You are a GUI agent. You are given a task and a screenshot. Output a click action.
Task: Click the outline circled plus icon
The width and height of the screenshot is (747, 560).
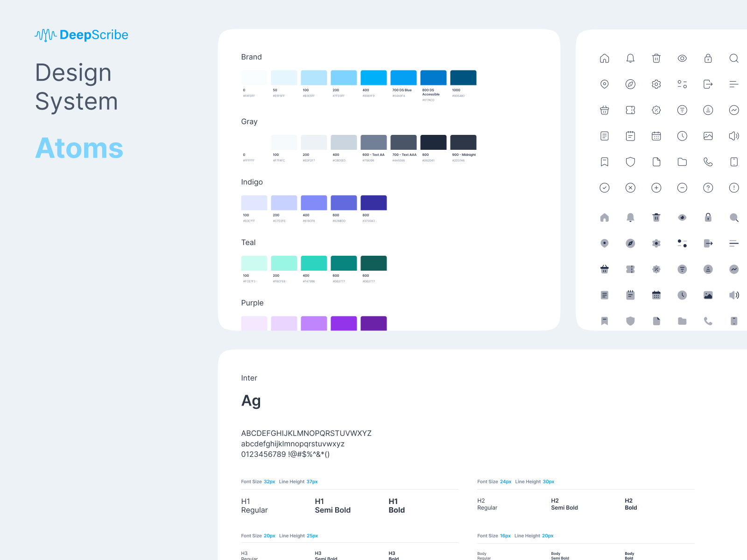coord(656,188)
